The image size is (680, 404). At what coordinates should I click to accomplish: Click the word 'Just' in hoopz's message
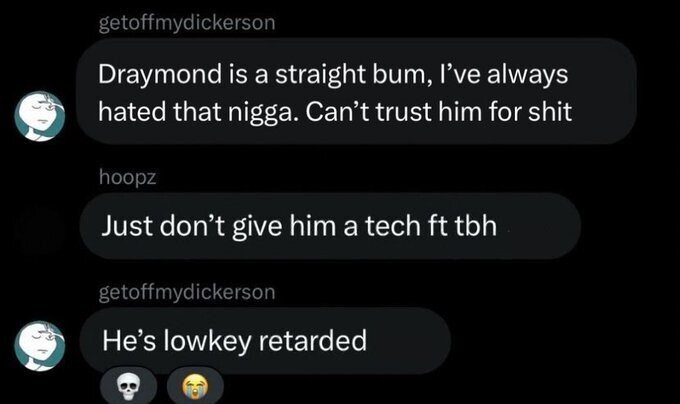[x=127, y=226]
